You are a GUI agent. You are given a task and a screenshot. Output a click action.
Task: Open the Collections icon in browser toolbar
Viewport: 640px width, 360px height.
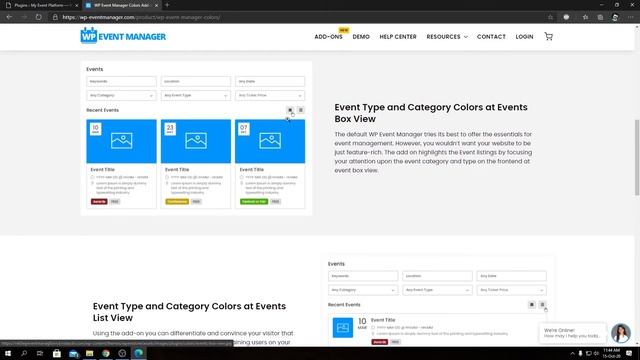coord(600,17)
